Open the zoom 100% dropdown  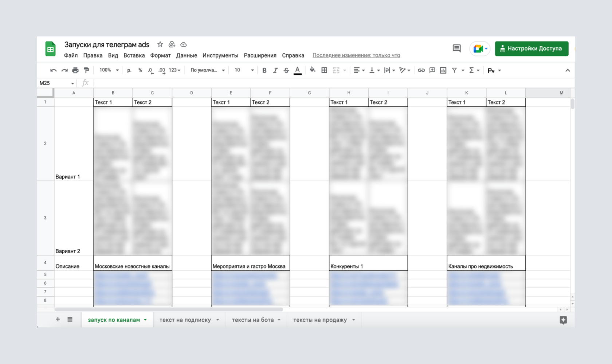[109, 70]
